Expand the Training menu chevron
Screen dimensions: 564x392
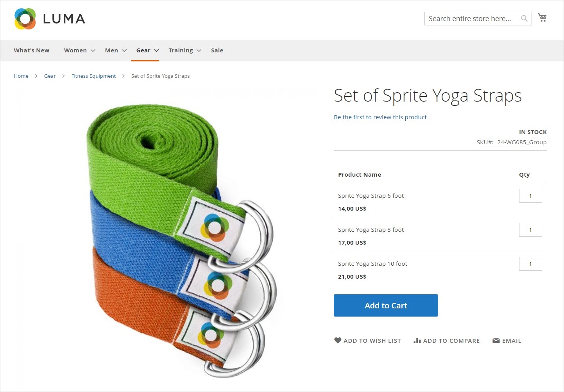[199, 50]
